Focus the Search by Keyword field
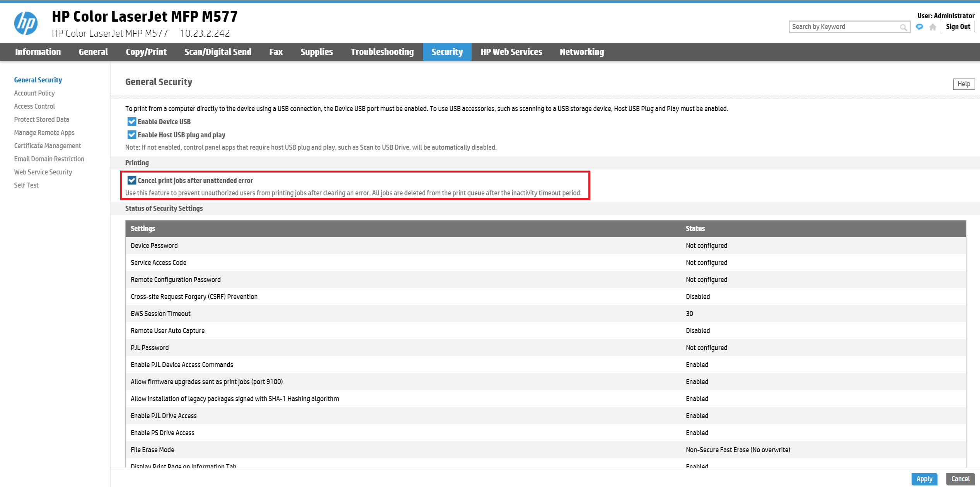 (x=843, y=27)
